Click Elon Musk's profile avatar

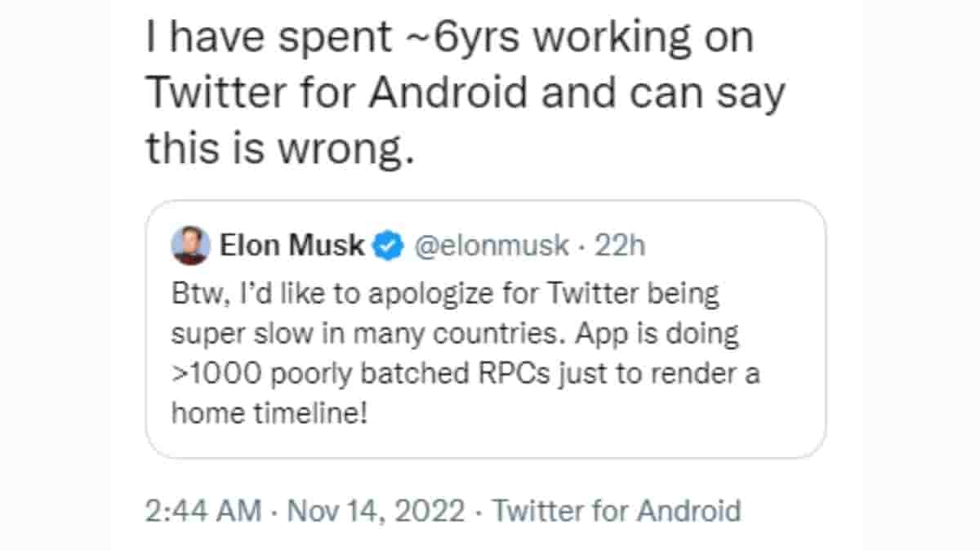click(x=190, y=247)
